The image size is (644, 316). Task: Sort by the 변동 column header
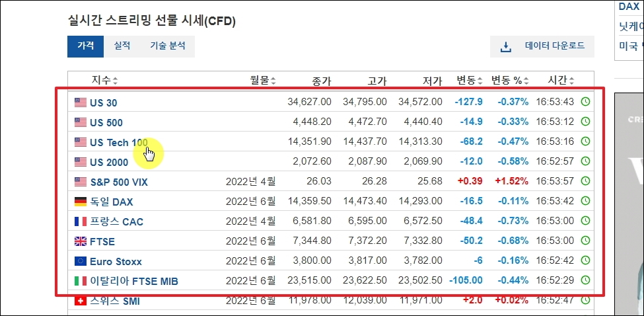[470, 81]
